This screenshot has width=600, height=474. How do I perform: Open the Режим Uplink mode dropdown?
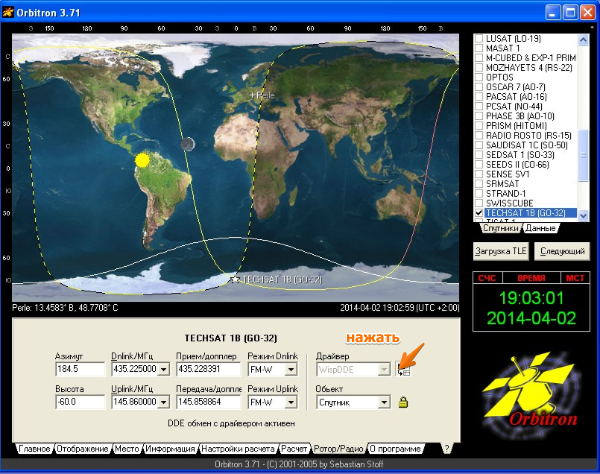291,402
